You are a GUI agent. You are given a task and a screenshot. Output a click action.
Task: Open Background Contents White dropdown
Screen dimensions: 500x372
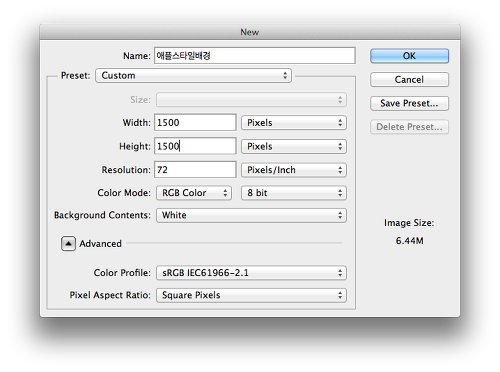click(x=251, y=215)
